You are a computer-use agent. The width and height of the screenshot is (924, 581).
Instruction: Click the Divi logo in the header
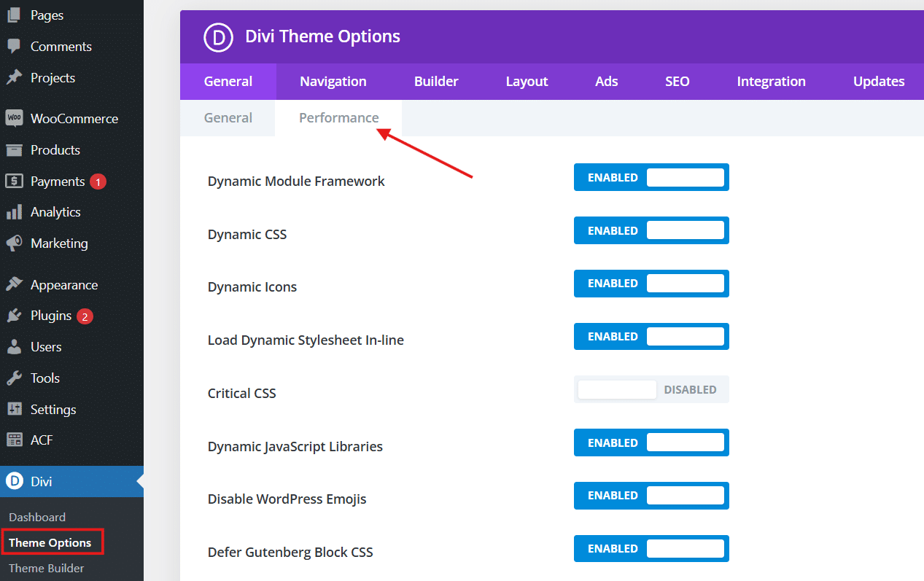(218, 37)
